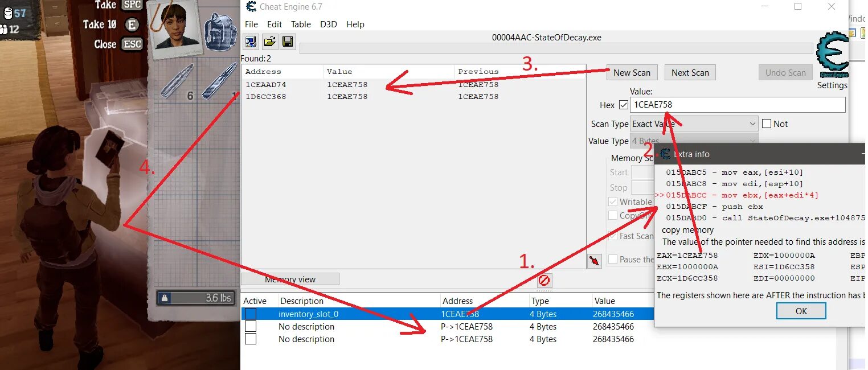868x370 pixels.
Task: Click the push ebx instruction line
Action: coord(714,207)
